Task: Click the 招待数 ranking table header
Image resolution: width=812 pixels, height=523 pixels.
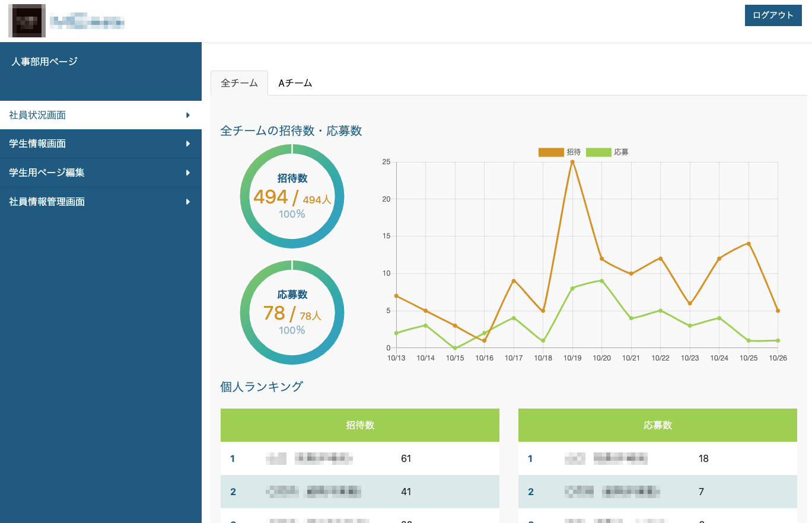Action: click(359, 425)
